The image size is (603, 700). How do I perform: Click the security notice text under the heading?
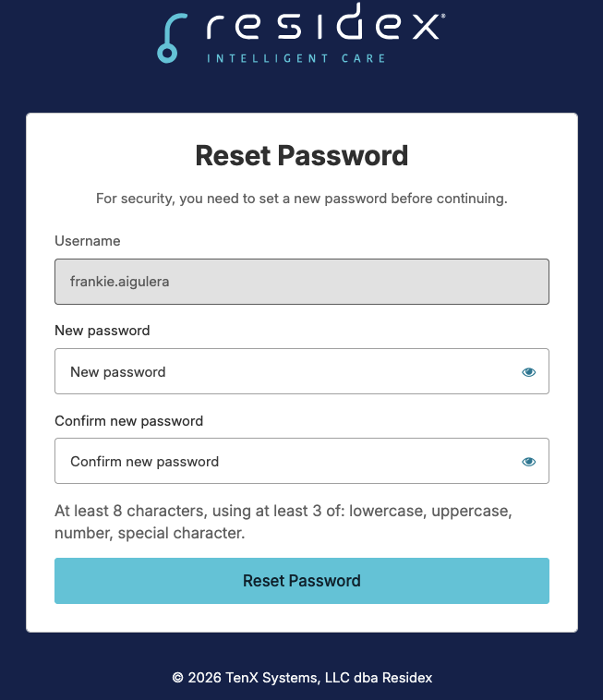302,199
